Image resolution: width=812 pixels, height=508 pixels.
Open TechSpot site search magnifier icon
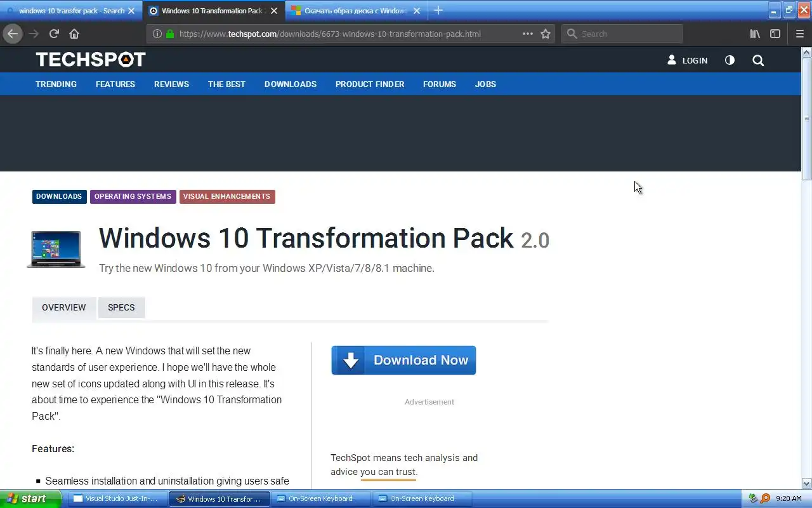coord(758,60)
